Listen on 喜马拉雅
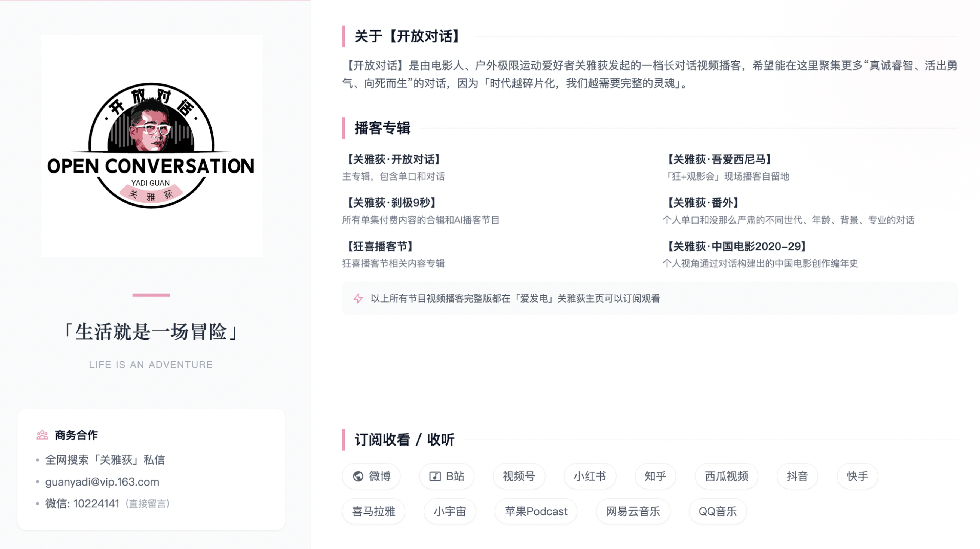 pyautogui.click(x=373, y=511)
